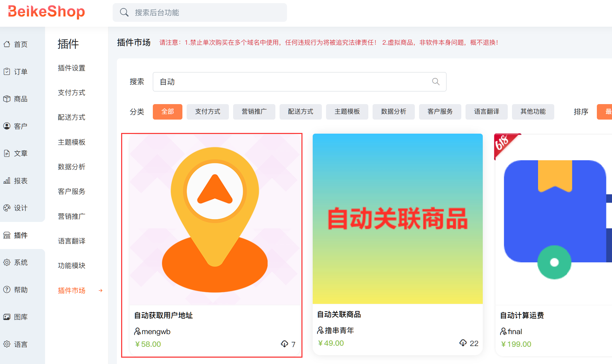Screen dimensions: 612x364
Task: Open 插件市场 submenu with the arrow
Action: click(100, 290)
